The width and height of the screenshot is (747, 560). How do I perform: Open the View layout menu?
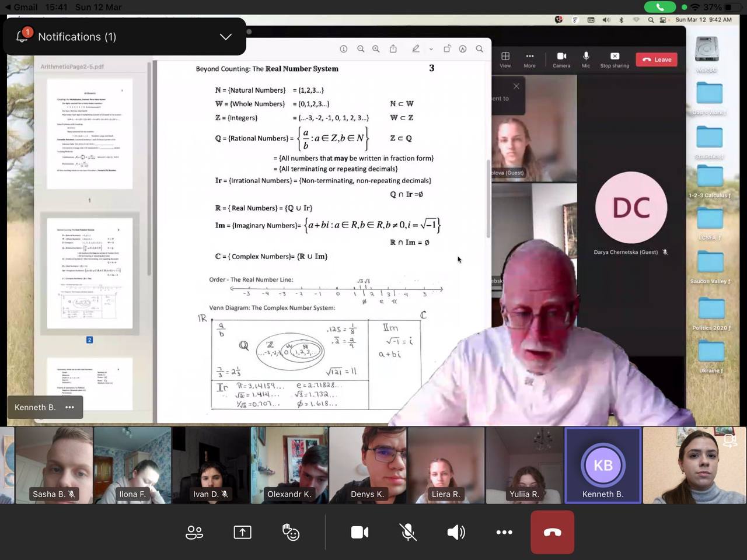pos(505,60)
